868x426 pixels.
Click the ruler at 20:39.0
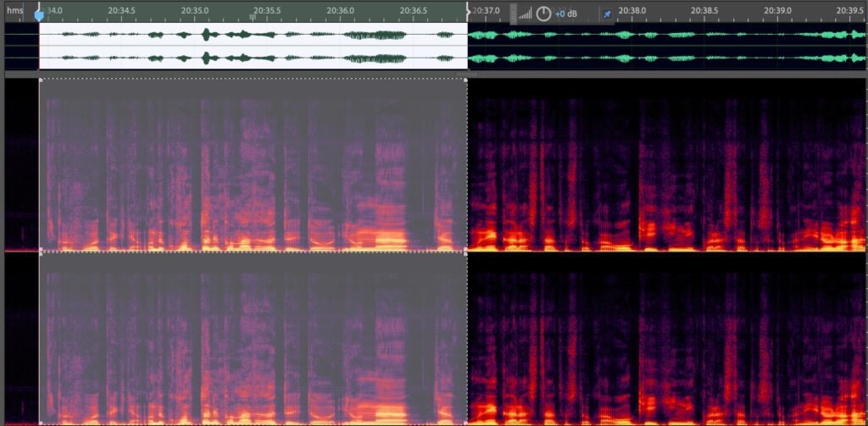tap(778, 10)
